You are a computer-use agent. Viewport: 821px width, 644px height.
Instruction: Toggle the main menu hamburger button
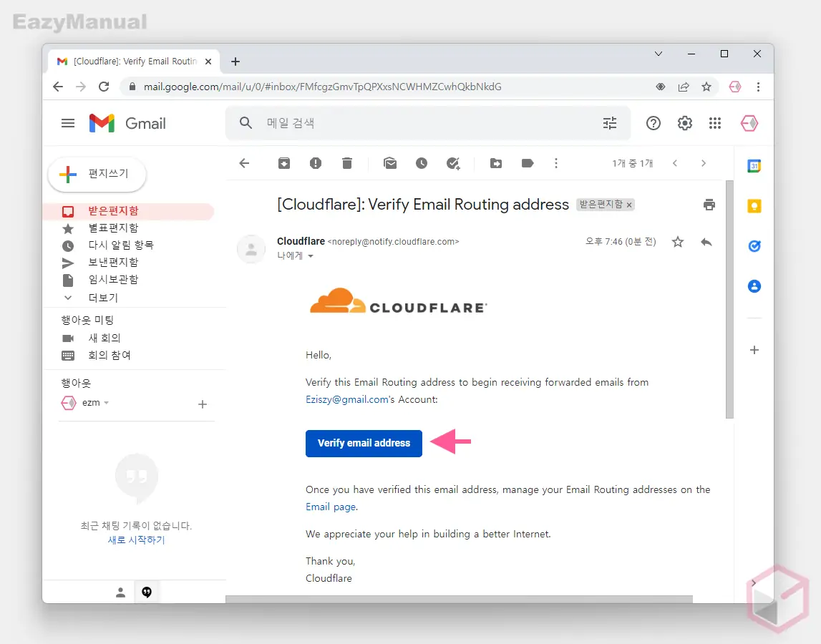pos(68,123)
